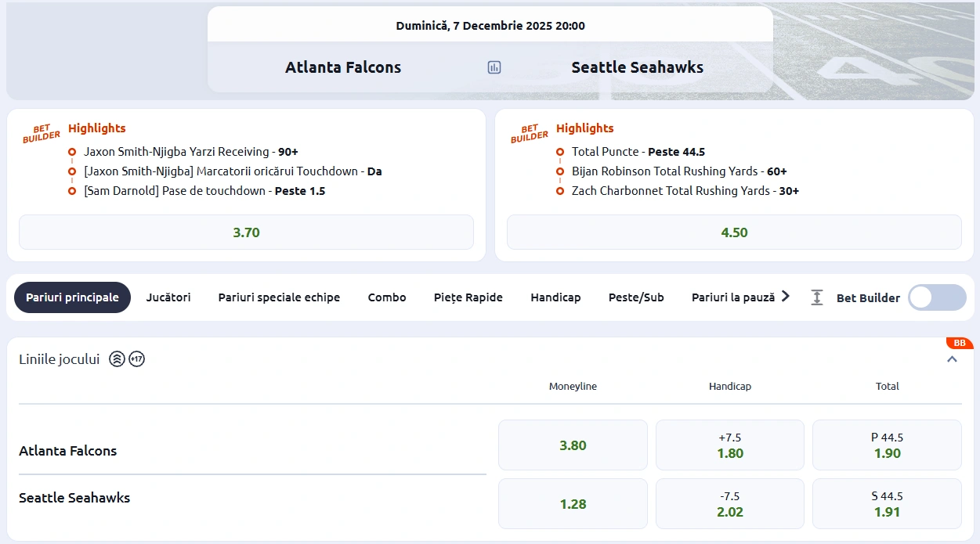Select the Pariuri principale pill tab
The image size is (980, 544).
72,297
